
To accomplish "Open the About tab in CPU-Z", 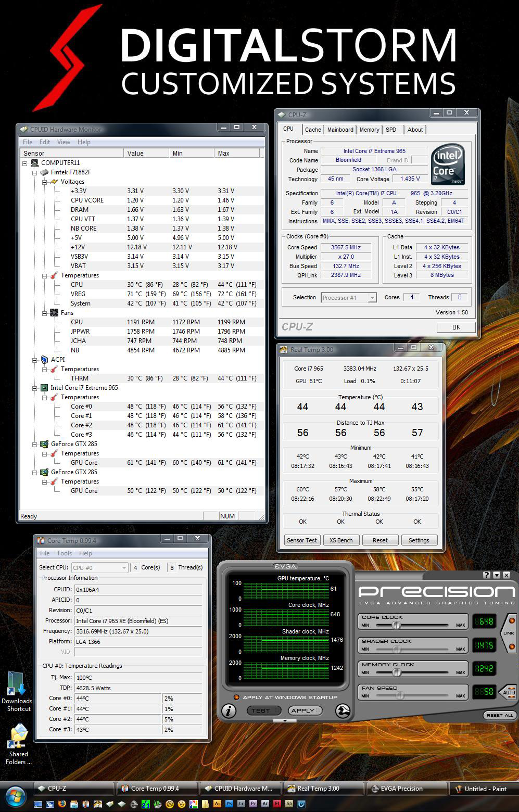I will pos(415,130).
